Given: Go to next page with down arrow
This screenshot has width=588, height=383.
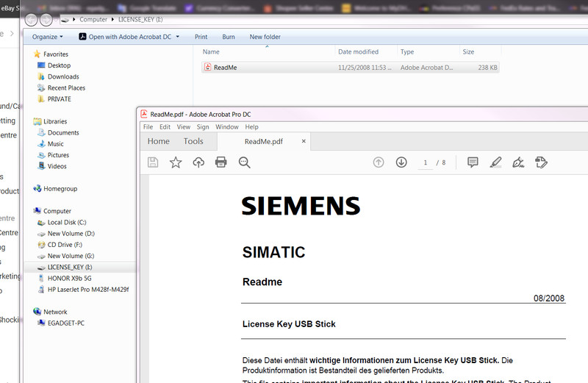Looking at the screenshot, I should 401,162.
